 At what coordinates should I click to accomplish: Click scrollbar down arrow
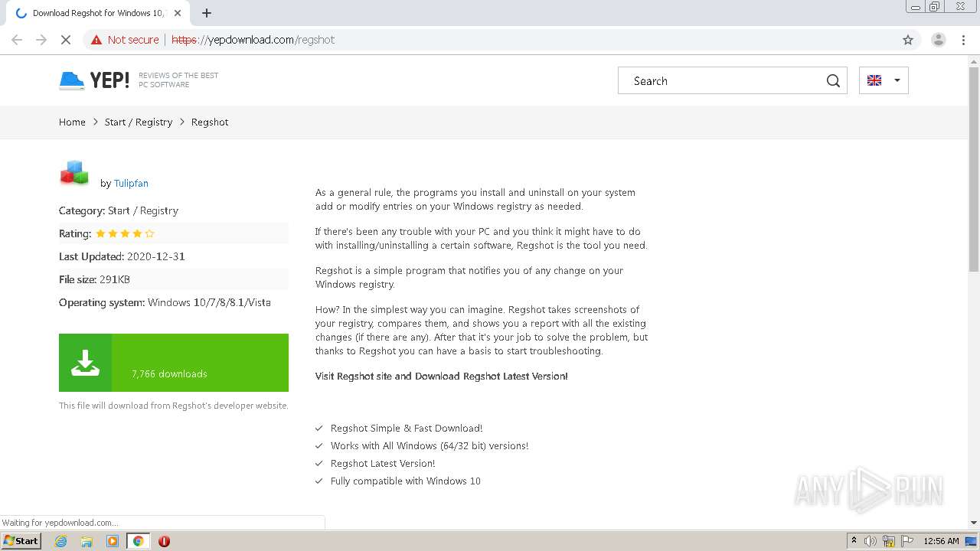pos(974,523)
